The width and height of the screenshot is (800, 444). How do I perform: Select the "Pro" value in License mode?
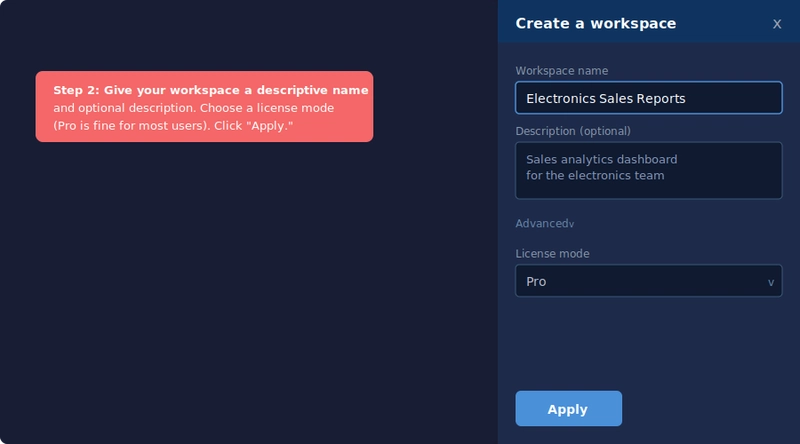[x=537, y=282]
